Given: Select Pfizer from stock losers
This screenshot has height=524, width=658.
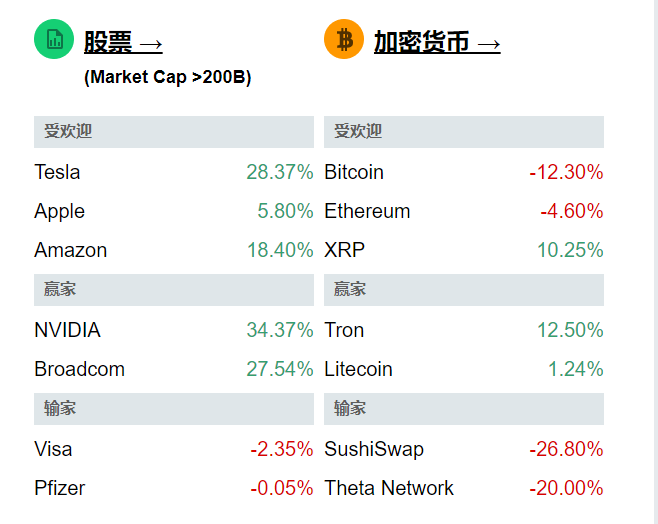Looking at the screenshot, I should coord(59,488).
